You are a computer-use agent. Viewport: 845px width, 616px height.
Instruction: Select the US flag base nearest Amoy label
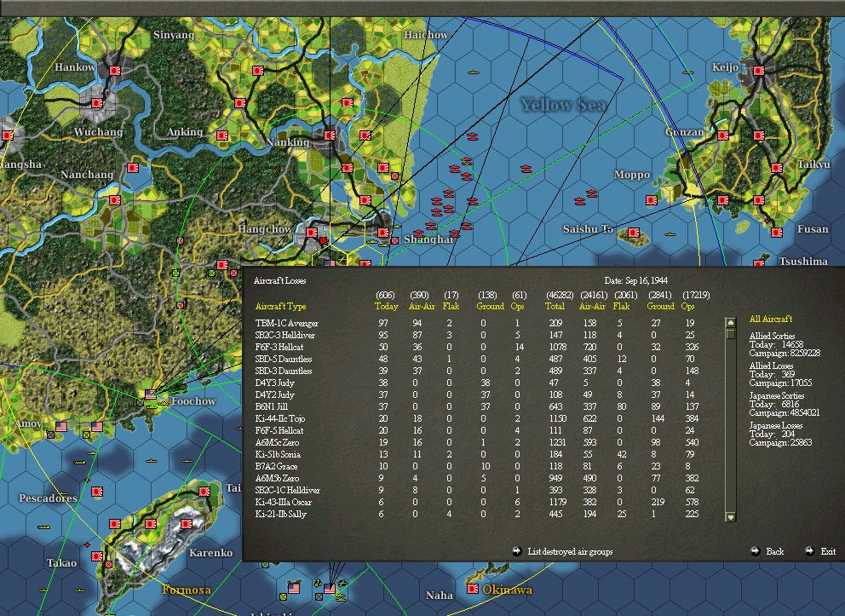[x=61, y=427]
